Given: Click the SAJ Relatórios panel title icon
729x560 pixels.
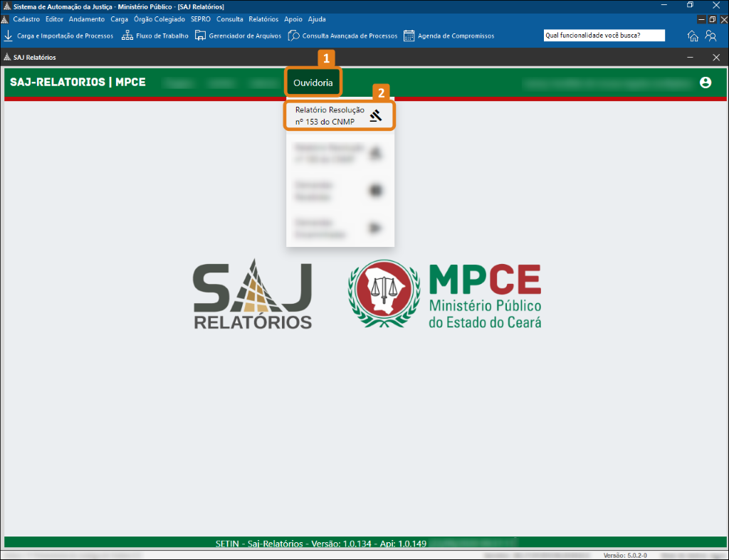Looking at the screenshot, I should pos(7,57).
